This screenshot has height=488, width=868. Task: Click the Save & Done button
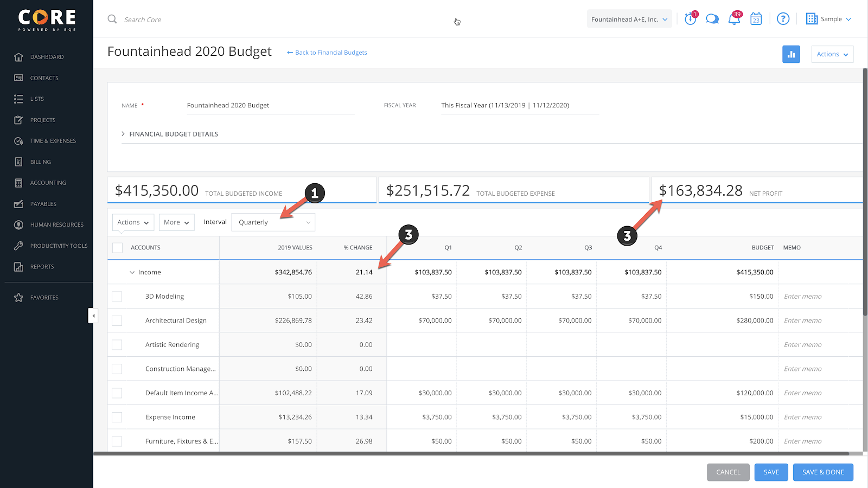pyautogui.click(x=823, y=472)
